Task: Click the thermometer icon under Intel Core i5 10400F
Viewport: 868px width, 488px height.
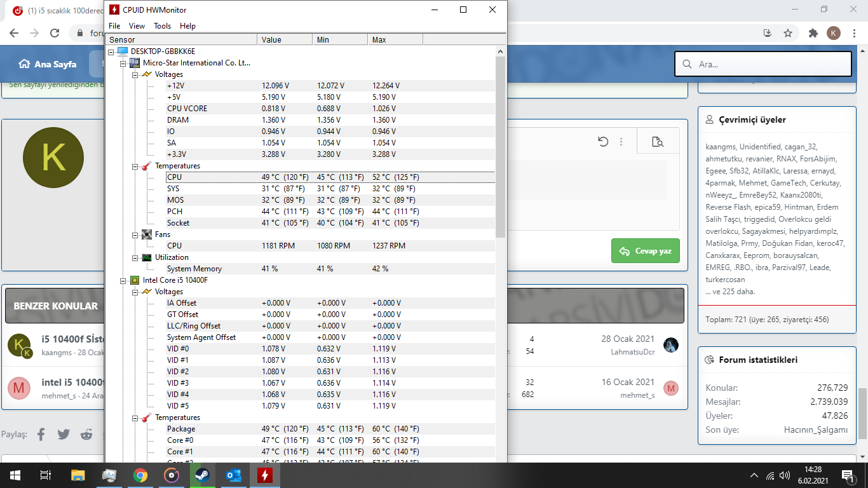Action: point(147,417)
